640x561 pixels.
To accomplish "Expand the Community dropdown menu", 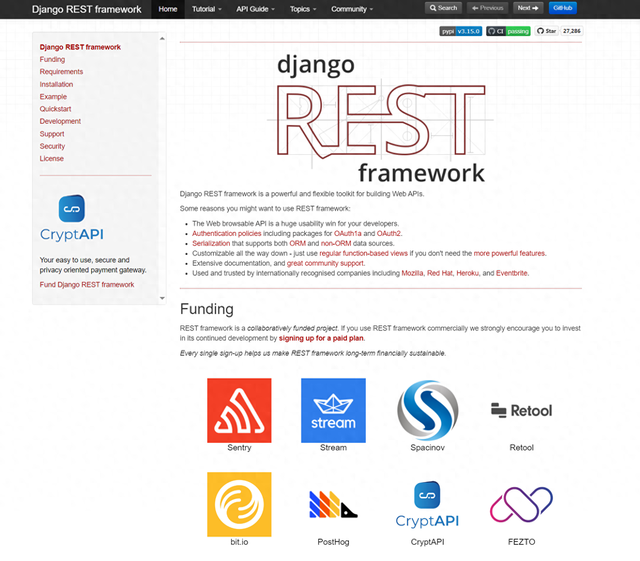I will 352,9.
